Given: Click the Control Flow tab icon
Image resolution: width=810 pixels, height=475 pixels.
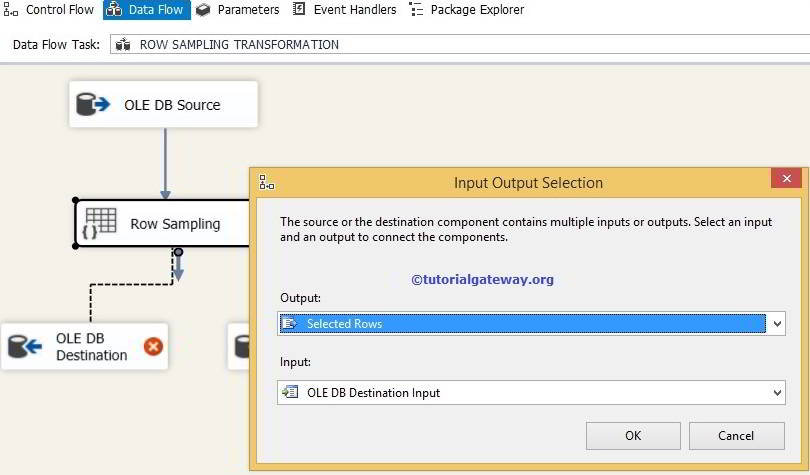Looking at the screenshot, I should pyautogui.click(x=11, y=9).
